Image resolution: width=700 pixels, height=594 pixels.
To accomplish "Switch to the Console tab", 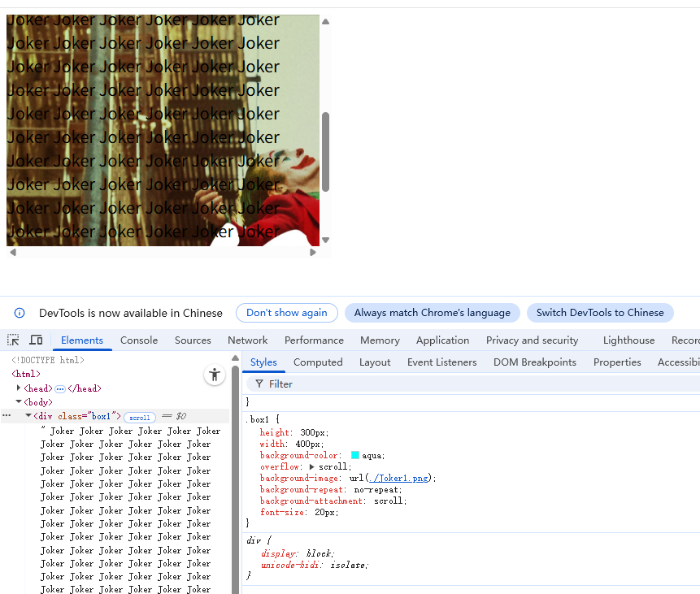I will pyautogui.click(x=139, y=340).
